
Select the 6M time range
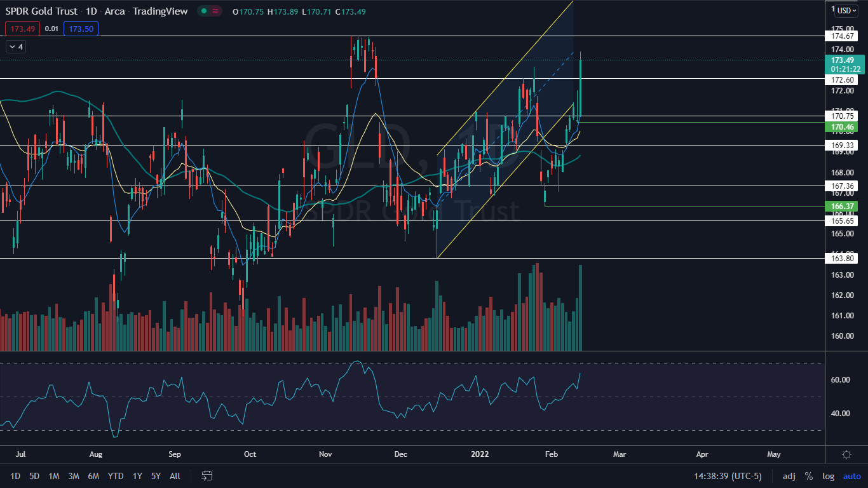(93, 476)
